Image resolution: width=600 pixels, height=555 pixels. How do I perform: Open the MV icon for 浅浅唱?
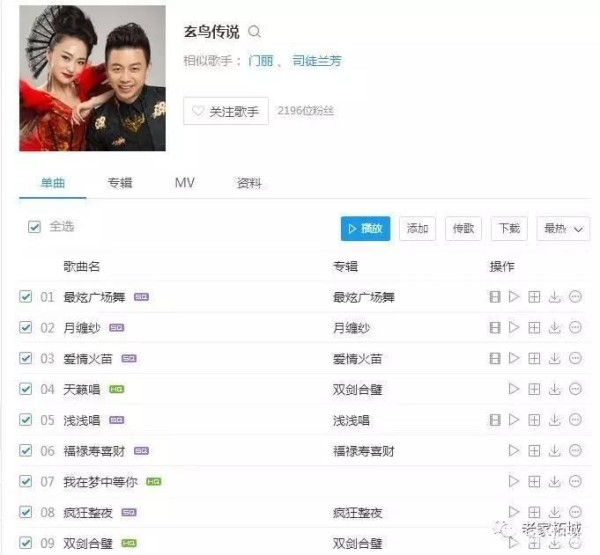[x=495, y=420]
